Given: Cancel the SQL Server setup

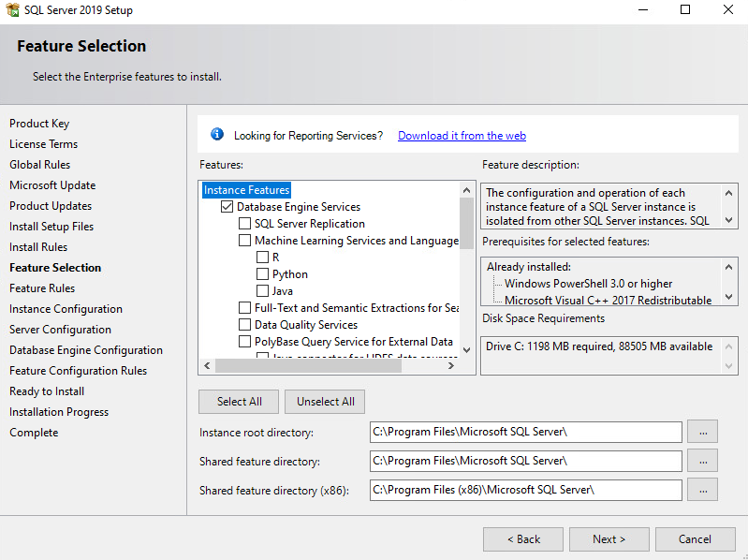Looking at the screenshot, I should [695, 539].
